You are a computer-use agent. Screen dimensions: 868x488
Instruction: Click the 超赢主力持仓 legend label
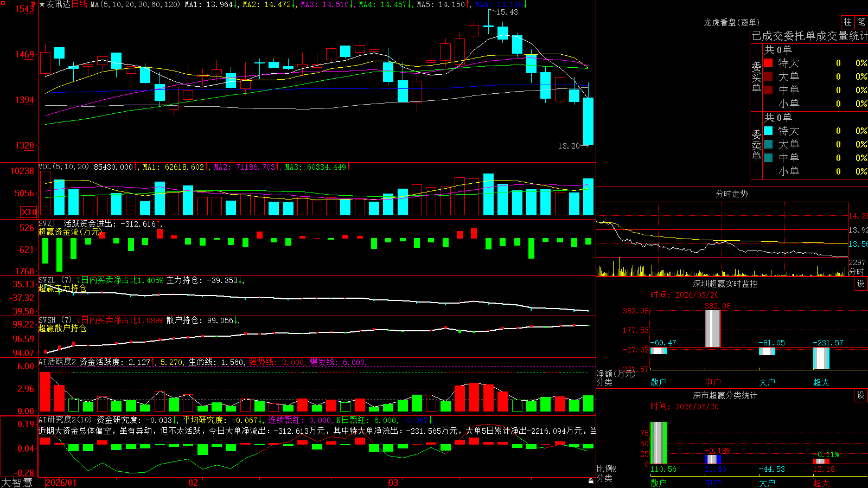[62, 288]
